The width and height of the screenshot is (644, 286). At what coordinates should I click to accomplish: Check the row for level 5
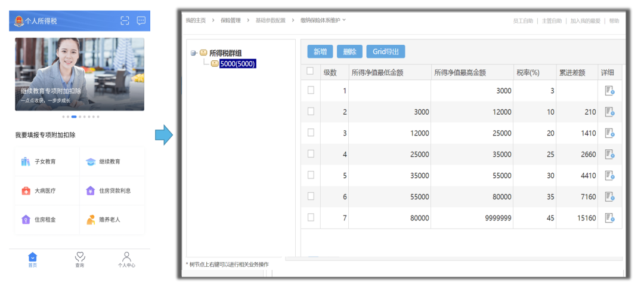(x=311, y=175)
